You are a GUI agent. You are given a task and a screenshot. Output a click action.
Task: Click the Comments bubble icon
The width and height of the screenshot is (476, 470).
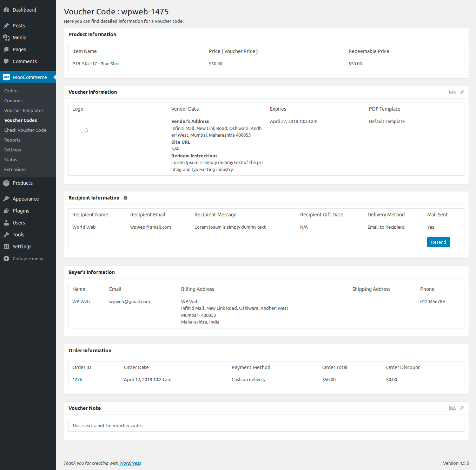6,61
